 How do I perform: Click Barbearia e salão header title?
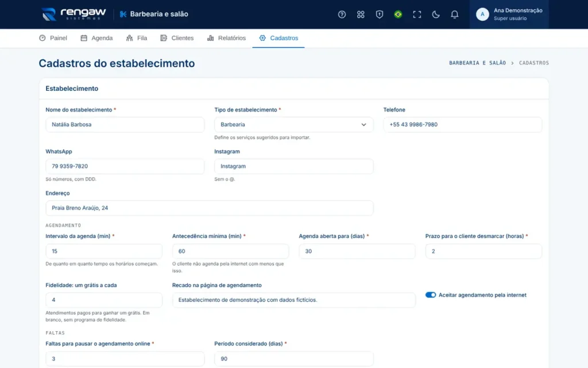pos(159,14)
